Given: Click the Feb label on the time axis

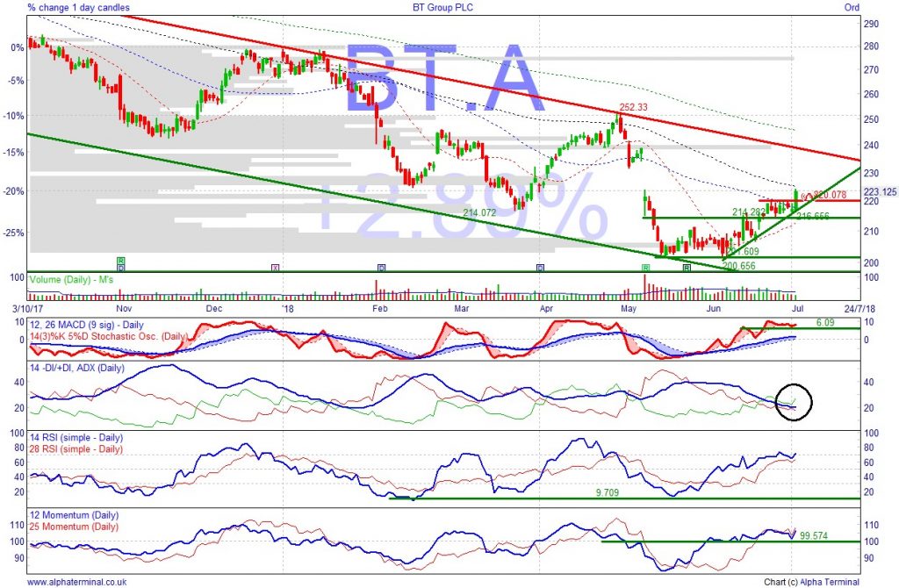Looking at the screenshot, I should click(380, 309).
